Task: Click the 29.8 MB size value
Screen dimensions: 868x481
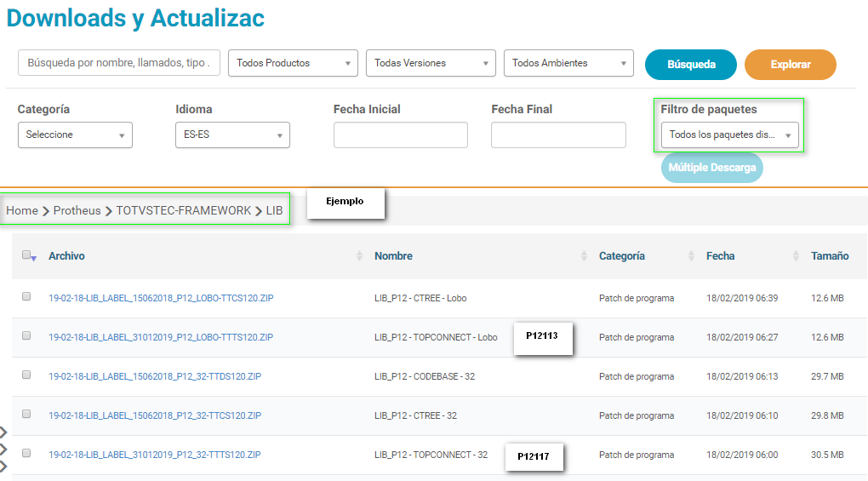Action: pos(828,415)
